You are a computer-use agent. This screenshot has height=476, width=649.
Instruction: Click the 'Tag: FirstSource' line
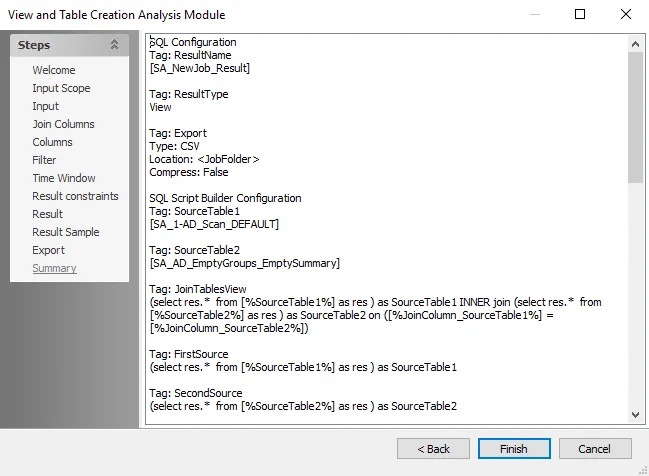click(189, 354)
